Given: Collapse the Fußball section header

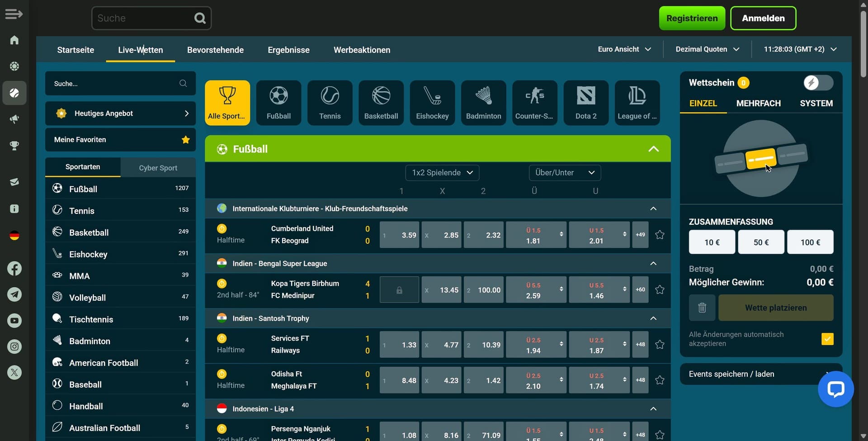Looking at the screenshot, I should tap(653, 149).
